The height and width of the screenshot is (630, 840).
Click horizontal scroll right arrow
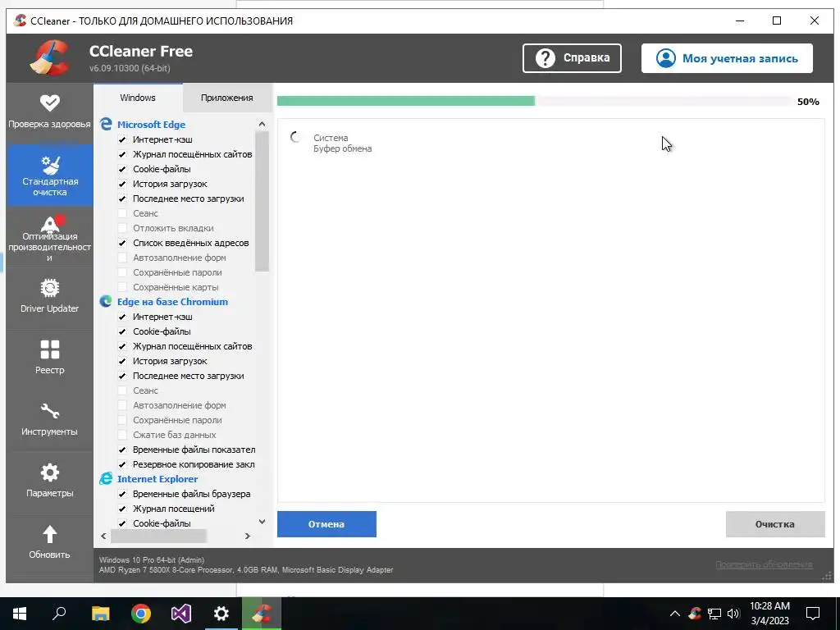pyautogui.click(x=248, y=536)
